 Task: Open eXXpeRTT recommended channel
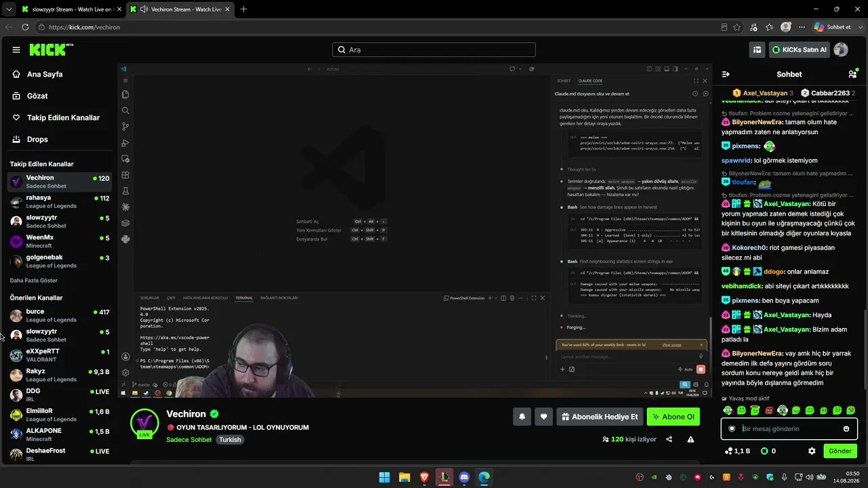pos(60,356)
